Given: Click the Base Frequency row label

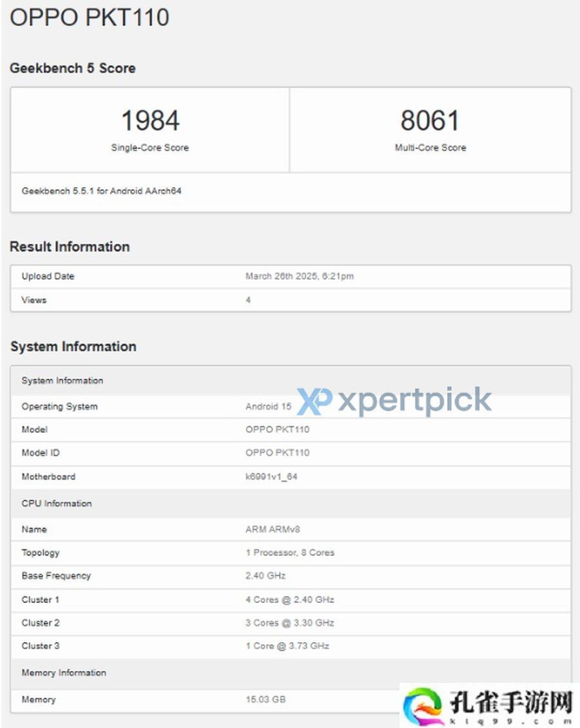Looking at the screenshot, I should pyautogui.click(x=56, y=576).
